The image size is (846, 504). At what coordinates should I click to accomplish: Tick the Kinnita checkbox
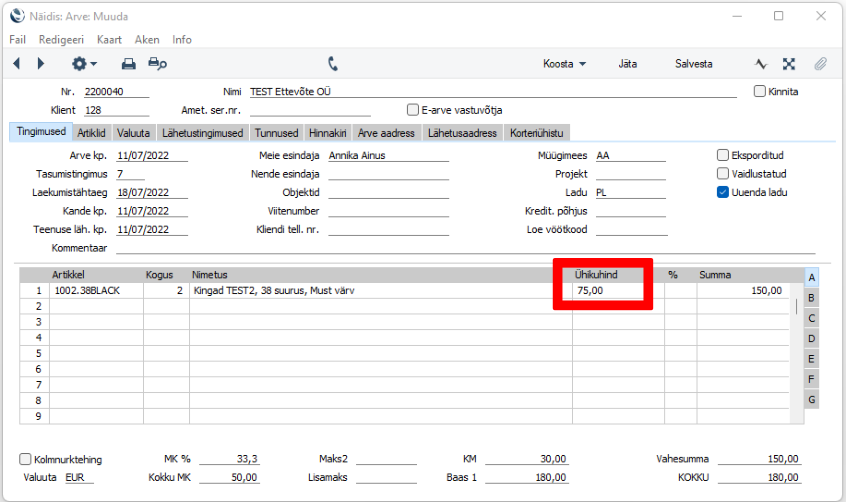760,91
